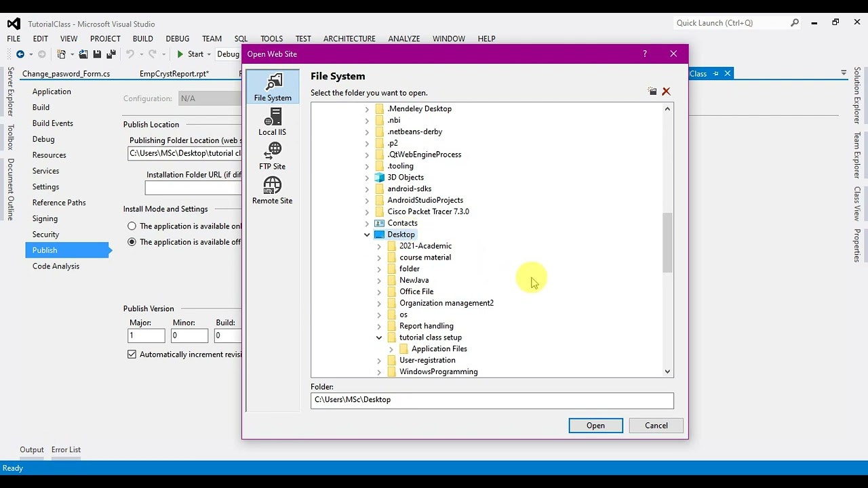Click the Save toolbar icon

click(97, 54)
